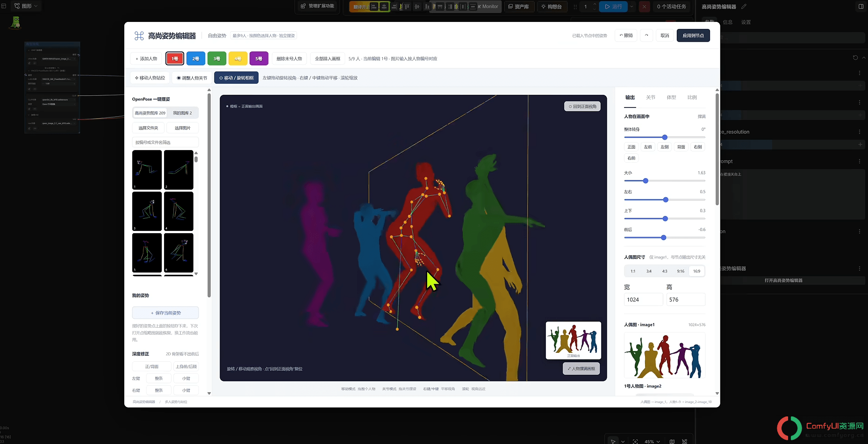Image resolution: width=868 pixels, height=444 pixels.
Task: Open the 管理扩展功能 extensions manager
Action: (317, 6)
